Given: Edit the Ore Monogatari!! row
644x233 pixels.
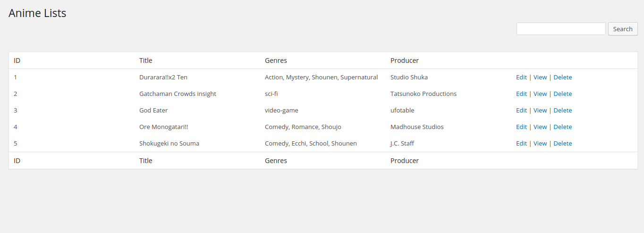Looking at the screenshot, I should [521, 127].
